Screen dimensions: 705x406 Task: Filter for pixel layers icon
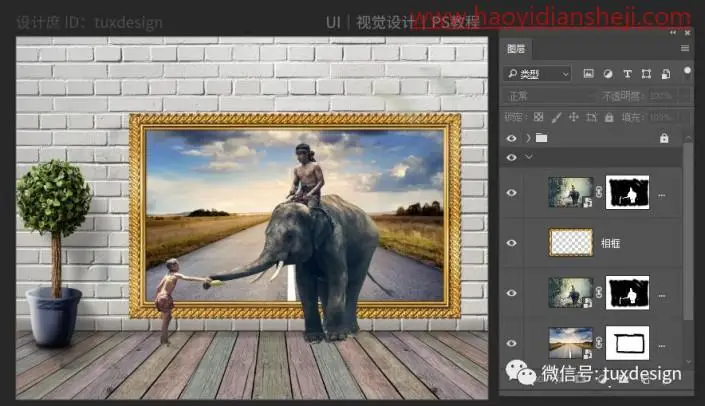click(588, 74)
